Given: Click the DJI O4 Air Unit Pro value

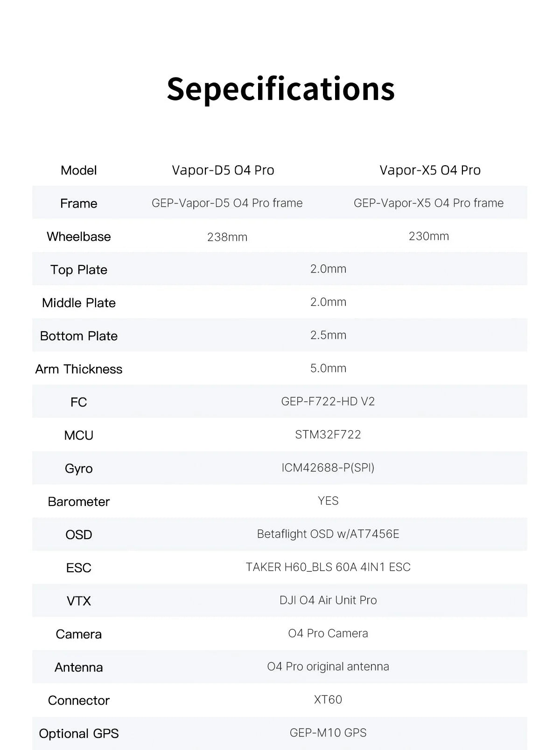Looking at the screenshot, I should click(328, 600).
